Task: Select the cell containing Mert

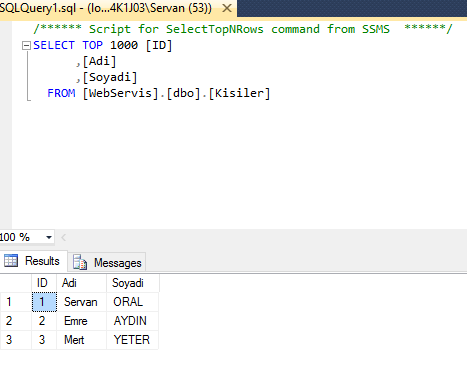Action: point(81,340)
